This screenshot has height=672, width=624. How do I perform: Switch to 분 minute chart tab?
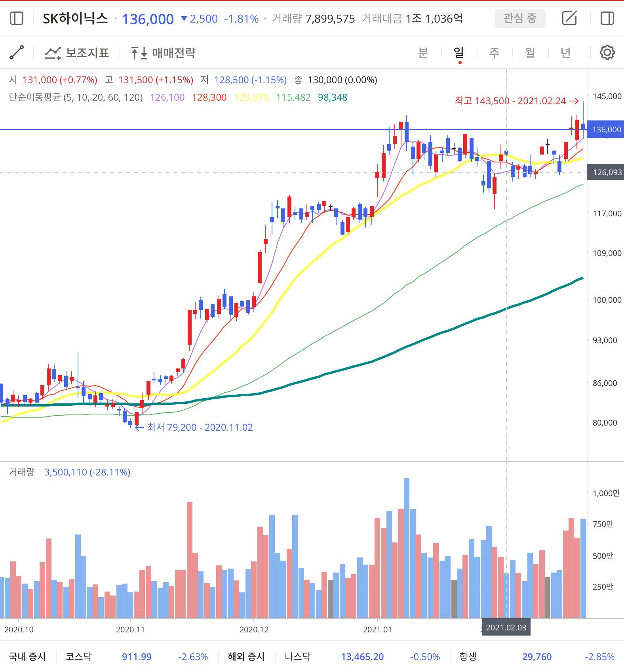point(423,52)
